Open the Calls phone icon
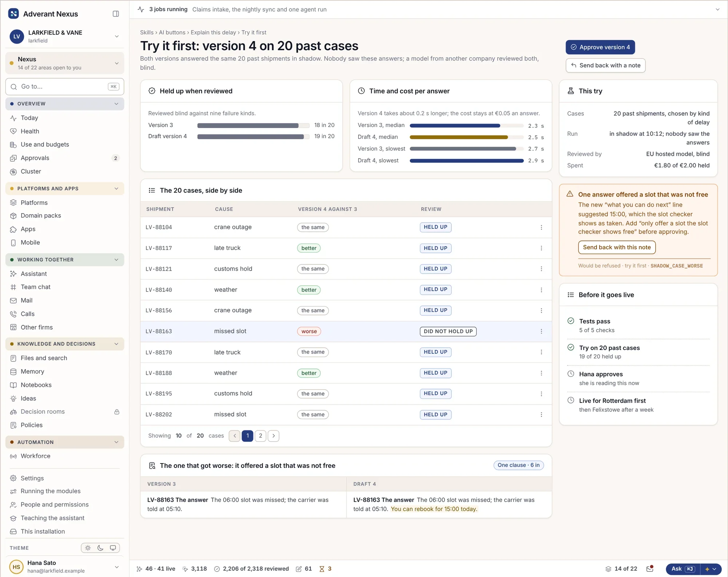This screenshot has width=728, height=577. (x=13, y=314)
